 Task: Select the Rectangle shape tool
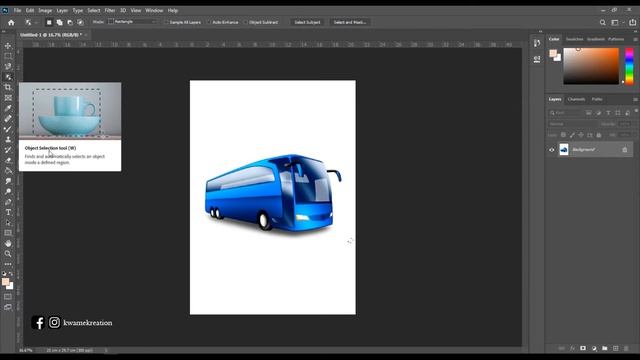[8, 233]
